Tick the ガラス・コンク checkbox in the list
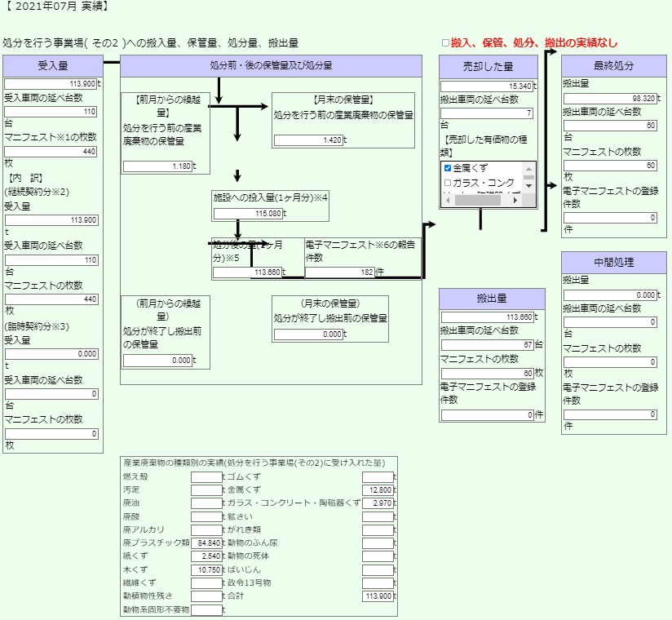 tap(448, 183)
